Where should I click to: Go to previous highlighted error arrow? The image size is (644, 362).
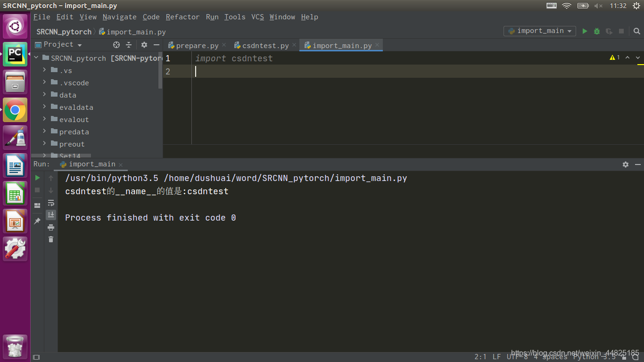click(x=627, y=58)
